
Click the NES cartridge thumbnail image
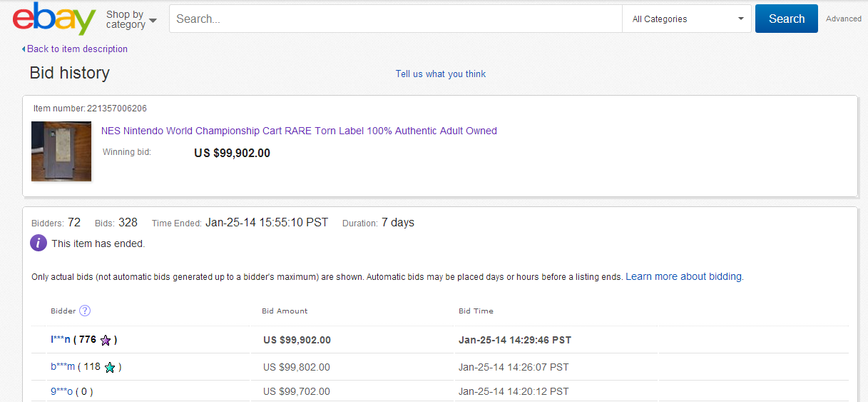pyautogui.click(x=61, y=151)
